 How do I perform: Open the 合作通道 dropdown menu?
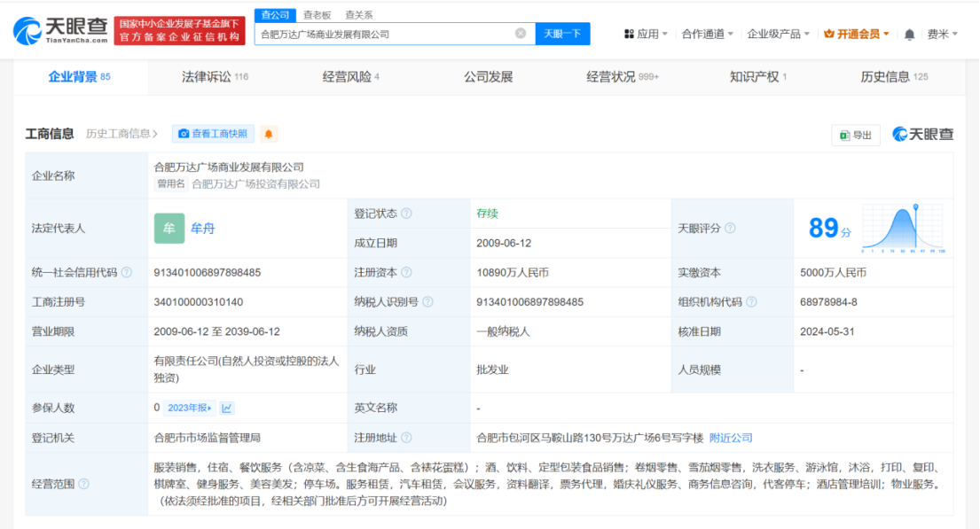coord(704,33)
